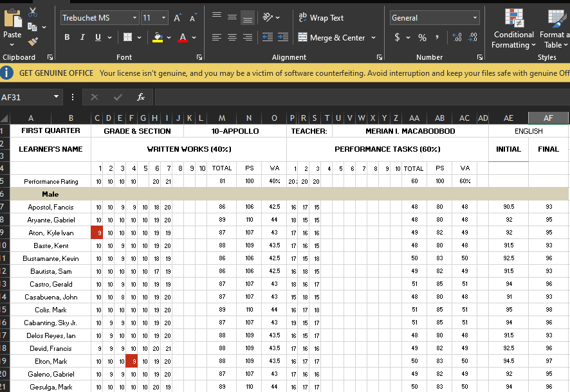This screenshot has width=570, height=392.
Task: Increase decimal places
Action: 457,37
